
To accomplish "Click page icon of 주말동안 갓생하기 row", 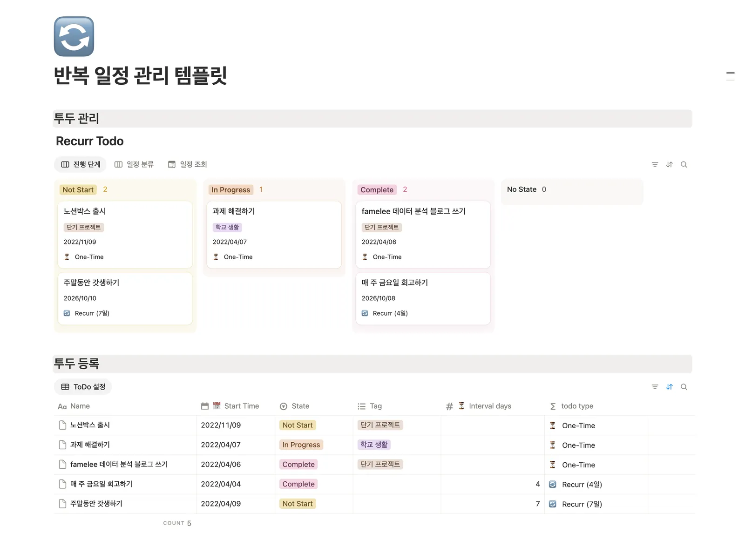I will coord(62,504).
